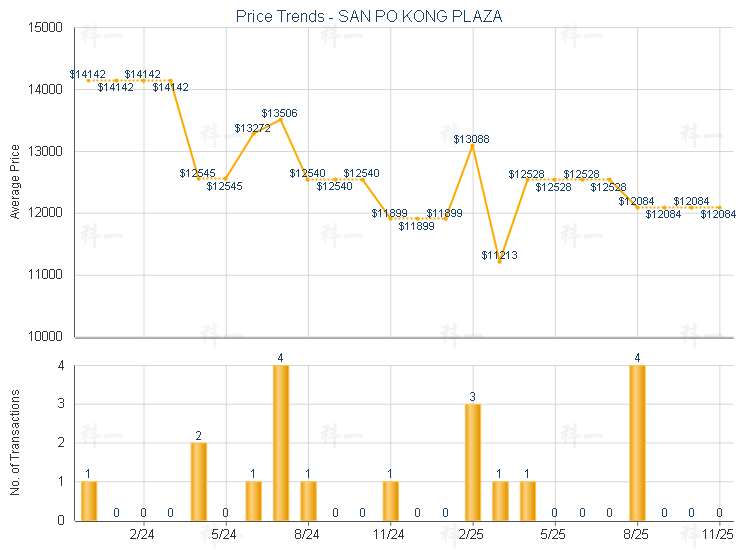Select the 11/25 x-axis date label
The image size is (740, 550).
tap(719, 535)
